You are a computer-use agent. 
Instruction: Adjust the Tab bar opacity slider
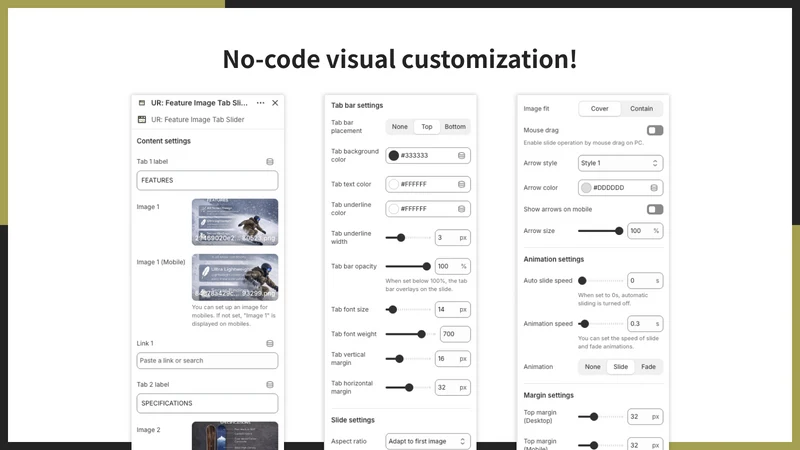click(x=408, y=266)
